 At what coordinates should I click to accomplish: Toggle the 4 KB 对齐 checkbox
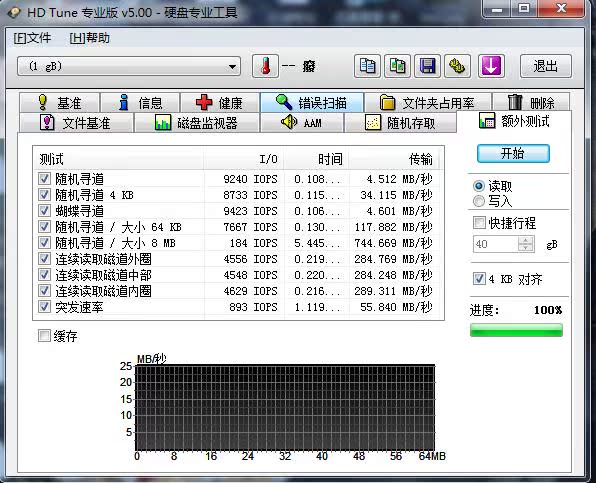479,279
